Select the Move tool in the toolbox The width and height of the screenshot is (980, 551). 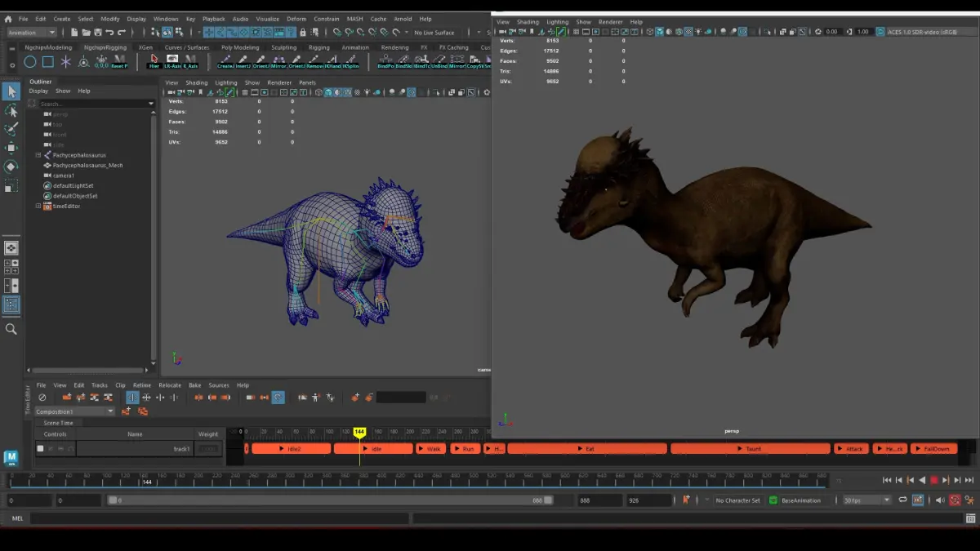[11, 148]
